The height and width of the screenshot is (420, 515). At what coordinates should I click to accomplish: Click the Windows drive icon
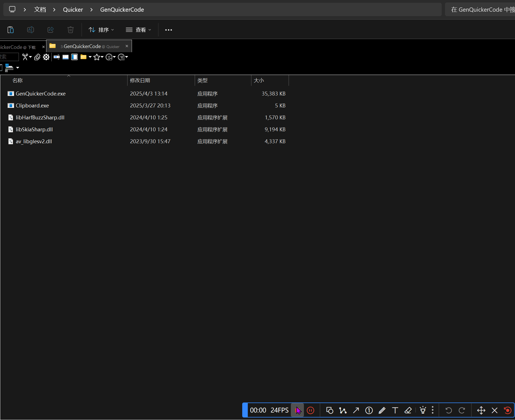9,68
